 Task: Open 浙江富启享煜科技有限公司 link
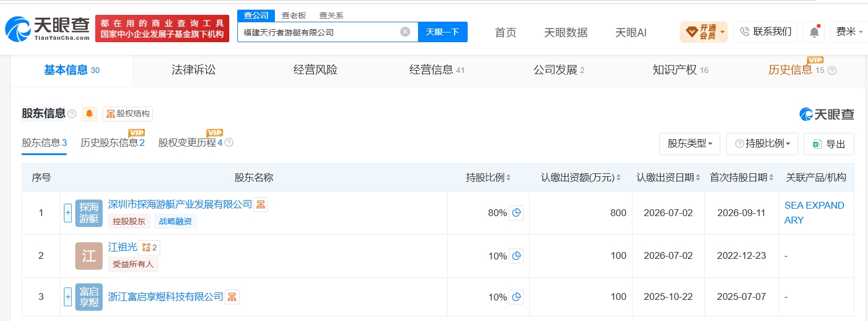tap(165, 297)
